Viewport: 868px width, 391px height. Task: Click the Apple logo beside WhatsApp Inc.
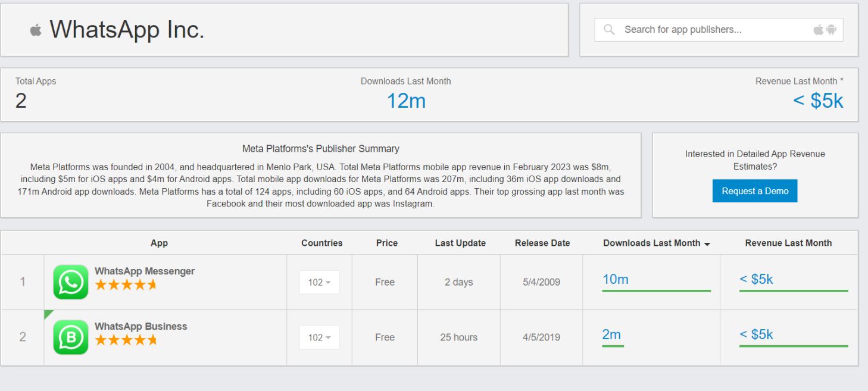36,30
